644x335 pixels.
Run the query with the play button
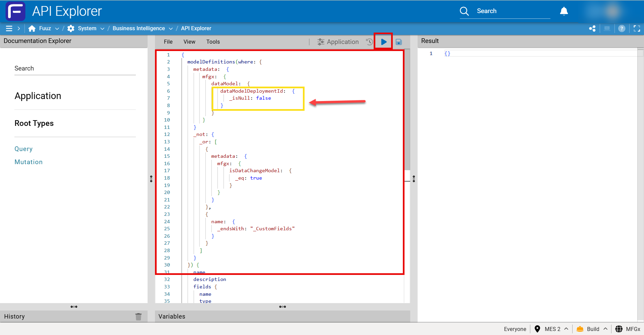pyautogui.click(x=384, y=42)
